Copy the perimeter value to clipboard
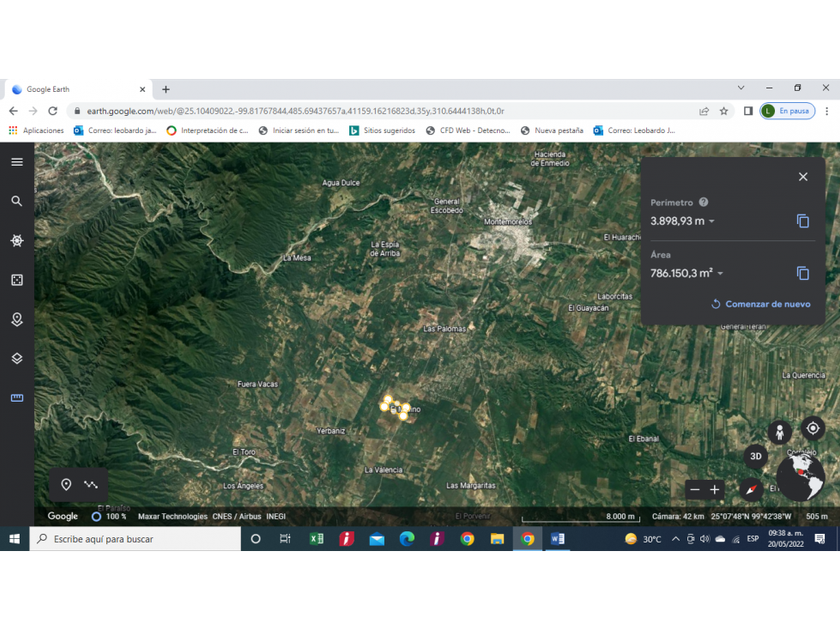This screenshot has width=840, height=630. pyautogui.click(x=802, y=221)
